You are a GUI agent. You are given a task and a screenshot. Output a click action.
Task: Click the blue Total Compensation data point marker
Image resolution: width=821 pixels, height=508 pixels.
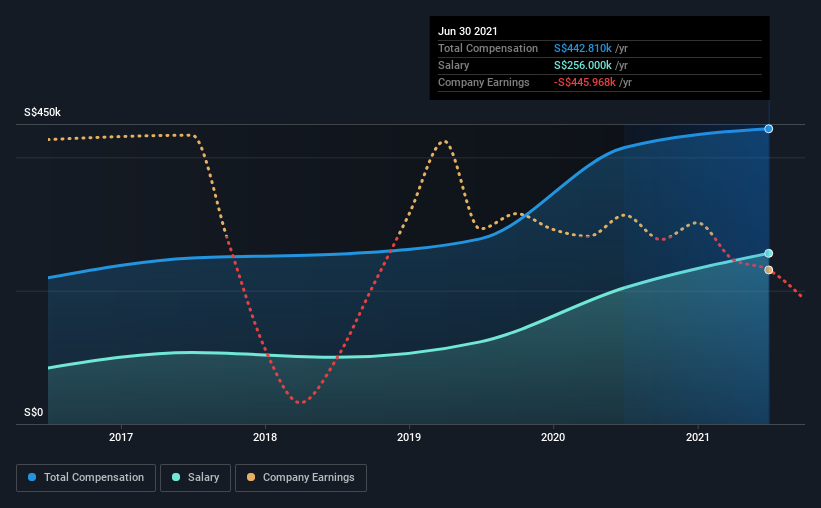[x=768, y=129]
